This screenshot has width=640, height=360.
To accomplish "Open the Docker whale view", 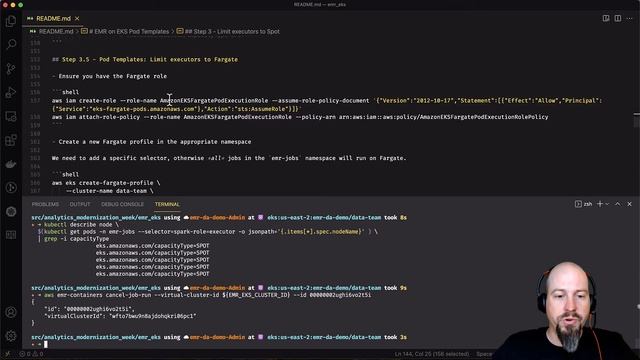I will pyautogui.click(x=11, y=164).
